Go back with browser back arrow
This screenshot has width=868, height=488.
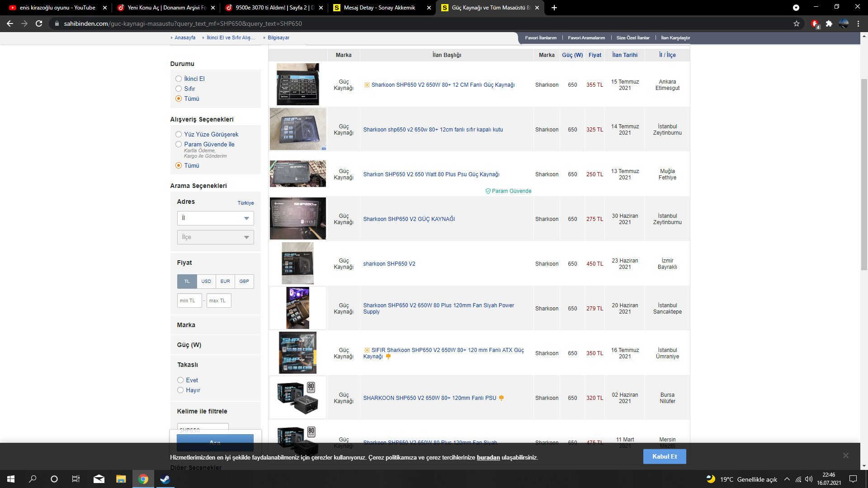(10, 23)
